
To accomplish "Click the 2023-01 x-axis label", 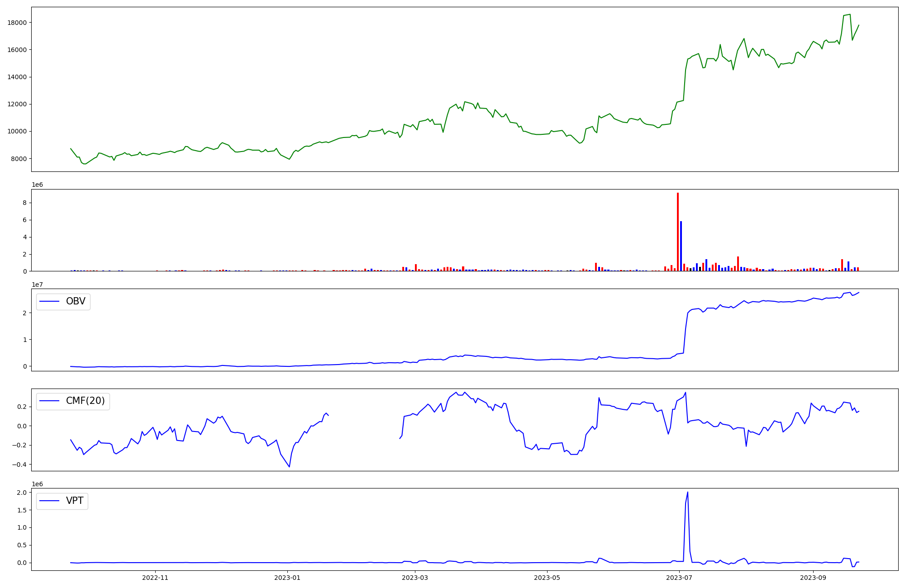I will pyautogui.click(x=287, y=578).
